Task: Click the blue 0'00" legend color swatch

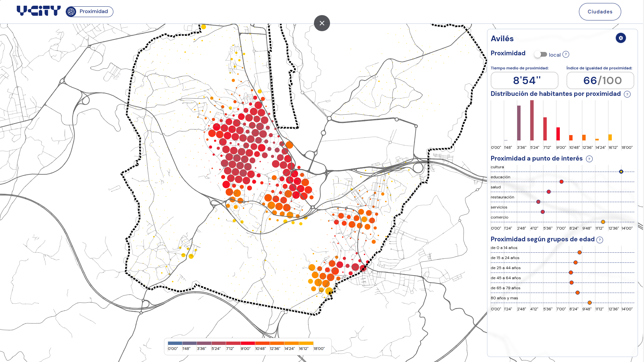Action: coord(175,343)
